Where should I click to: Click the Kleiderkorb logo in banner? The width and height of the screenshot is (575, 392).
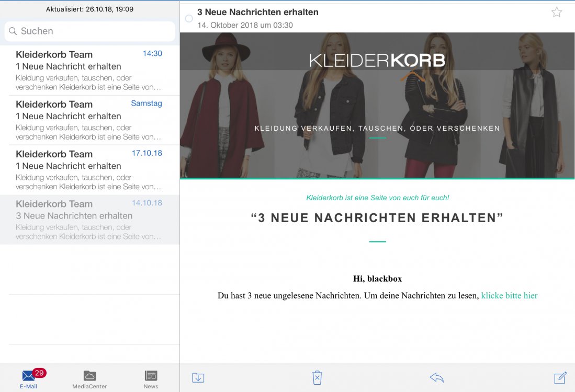tap(377, 61)
